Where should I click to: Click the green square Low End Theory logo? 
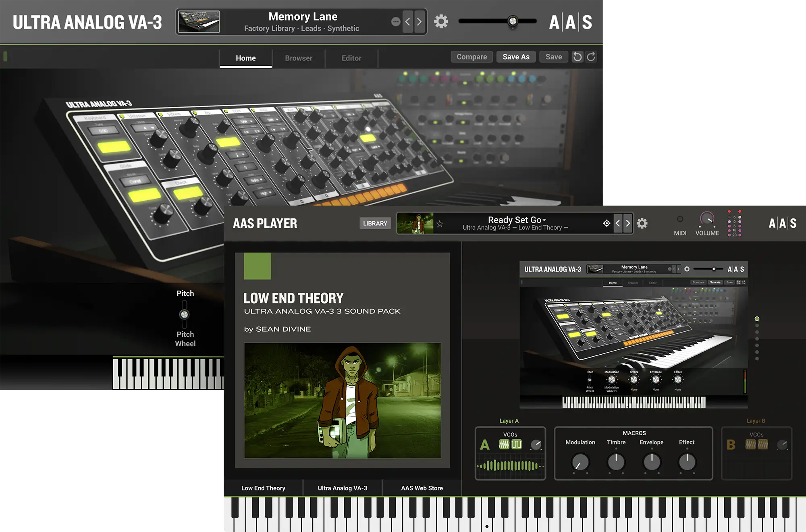(x=258, y=266)
